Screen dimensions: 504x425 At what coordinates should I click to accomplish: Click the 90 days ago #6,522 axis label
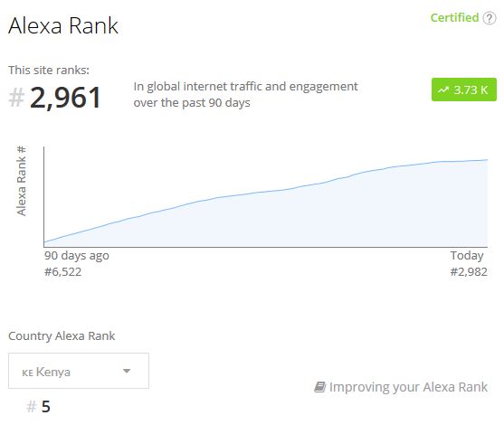(77, 264)
